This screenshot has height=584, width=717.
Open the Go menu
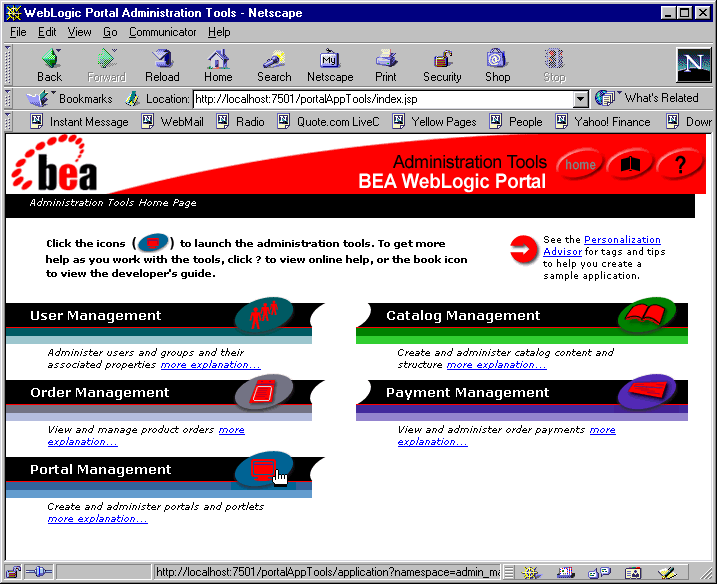pos(110,32)
